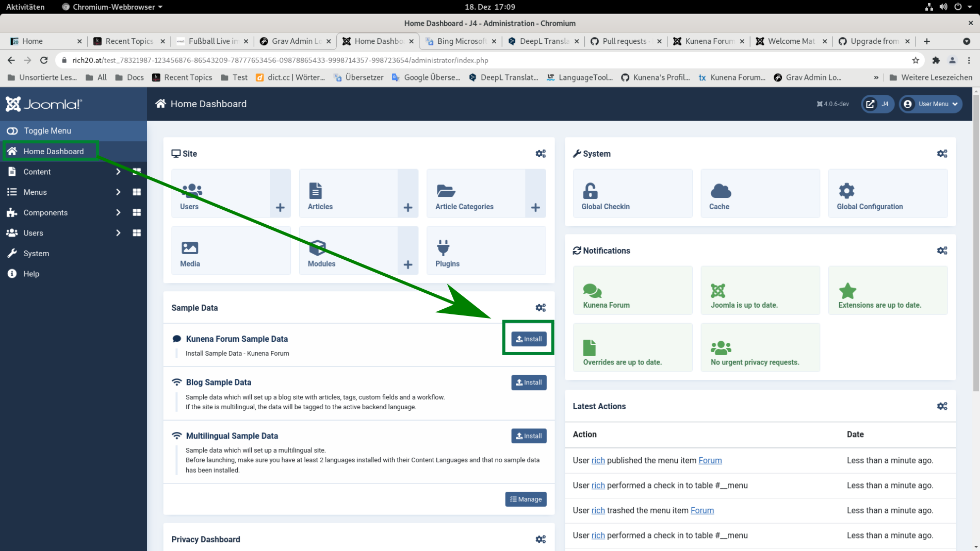Click Content dashboard grid icon in sidebar
Screen dimensions: 980x551
[137, 172]
